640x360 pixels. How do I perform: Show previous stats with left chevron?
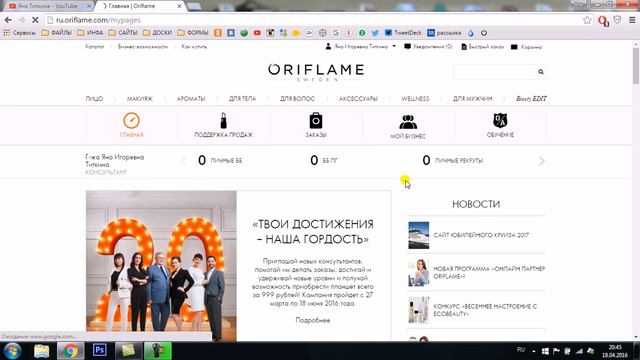184,161
